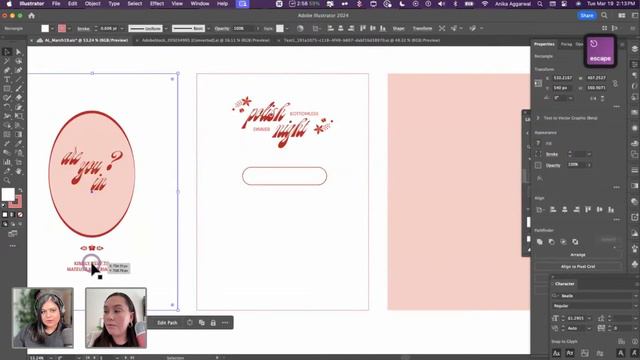This screenshot has height=360, width=640.
Task: Click the Recolor Artwork wheel icon
Action: [300, 29]
